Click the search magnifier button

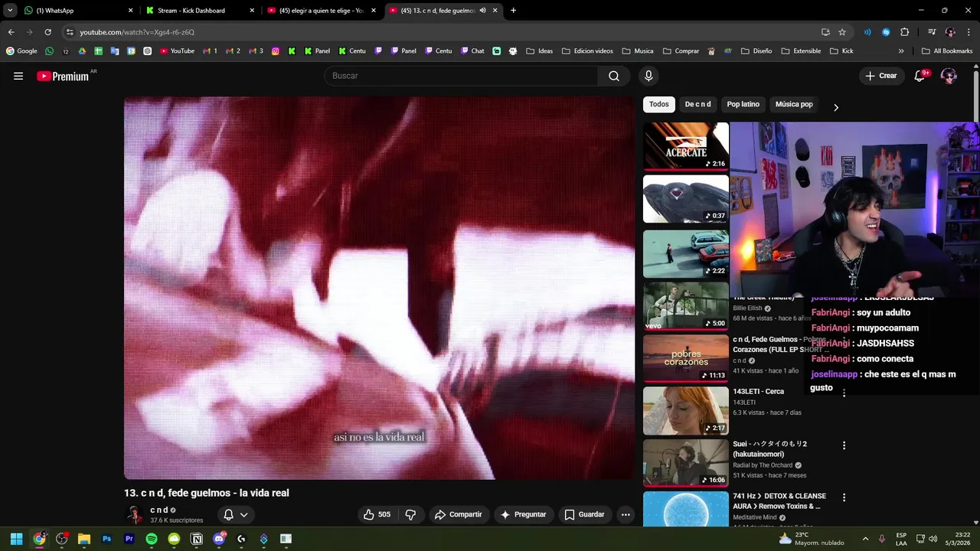pos(614,76)
